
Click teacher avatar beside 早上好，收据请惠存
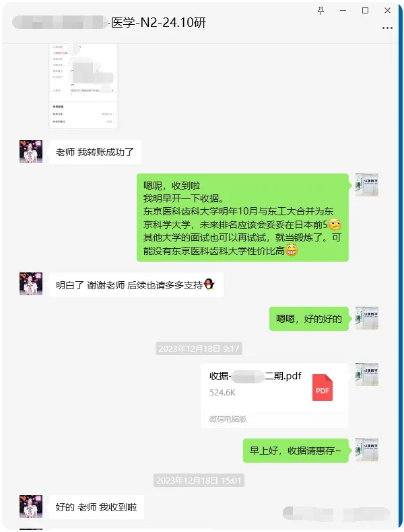(366, 450)
